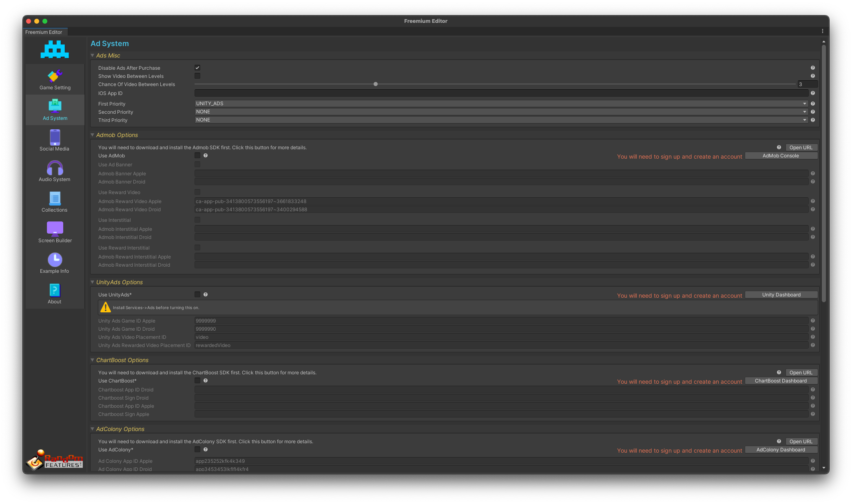Click Chance Of Video Between Levels slider
This screenshot has width=852, height=504.
coord(376,84)
